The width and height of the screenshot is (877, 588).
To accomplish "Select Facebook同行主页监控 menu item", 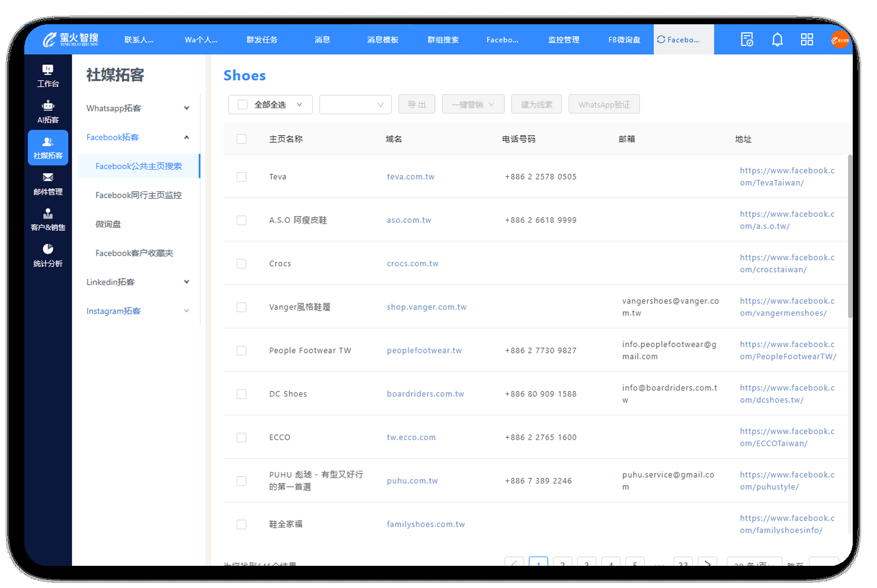I will [x=138, y=195].
